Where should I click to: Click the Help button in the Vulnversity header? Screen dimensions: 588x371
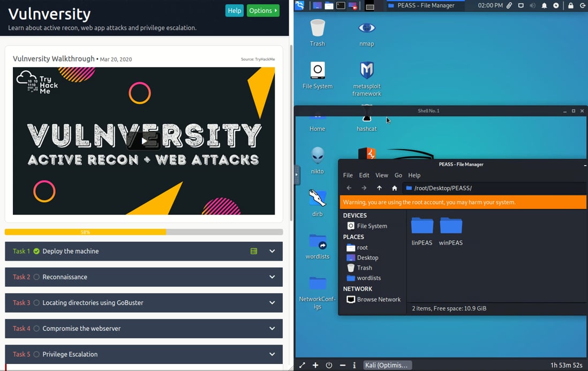pyautogui.click(x=235, y=11)
